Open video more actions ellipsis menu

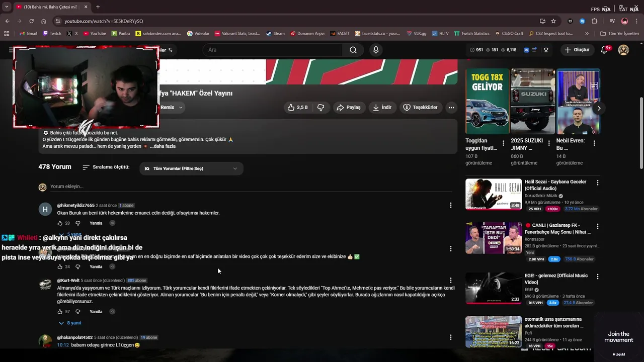[x=451, y=107]
